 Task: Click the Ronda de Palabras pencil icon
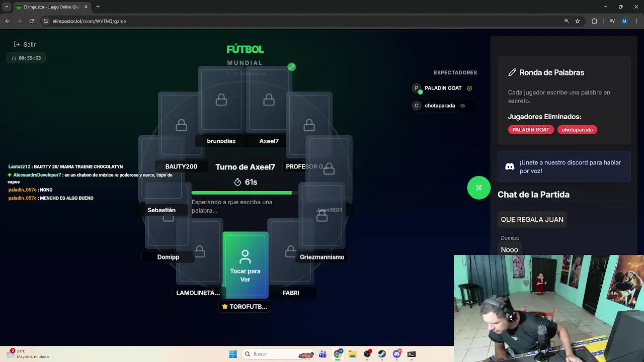point(512,72)
